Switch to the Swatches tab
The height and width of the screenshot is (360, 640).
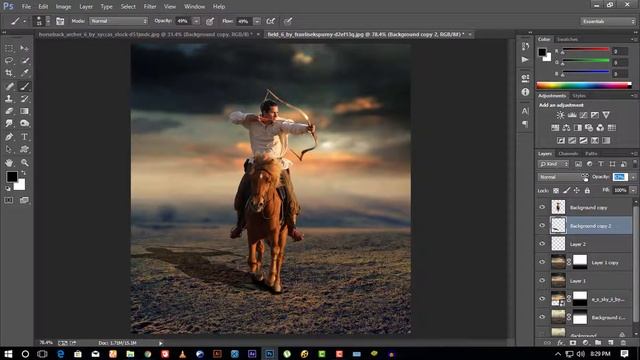[567, 39]
